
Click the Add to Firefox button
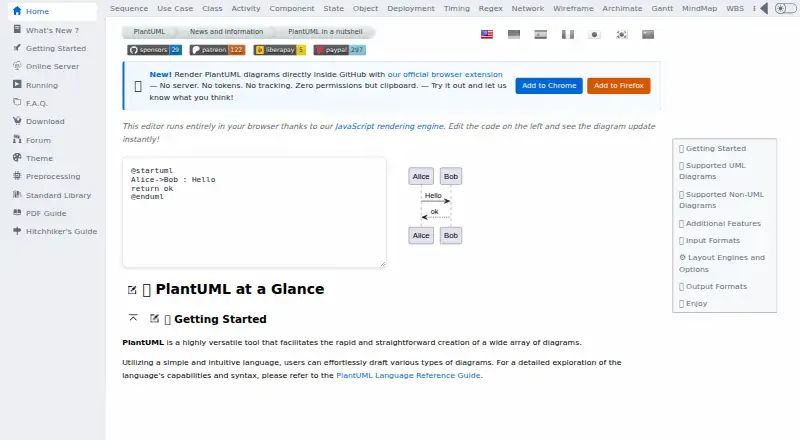click(x=618, y=86)
